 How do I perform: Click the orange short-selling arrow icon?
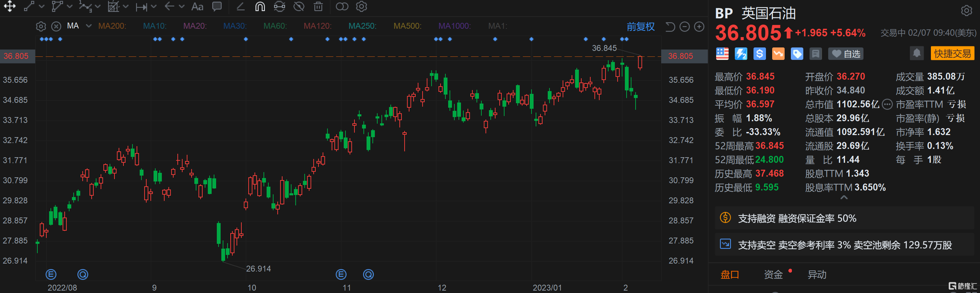pyautogui.click(x=778, y=54)
